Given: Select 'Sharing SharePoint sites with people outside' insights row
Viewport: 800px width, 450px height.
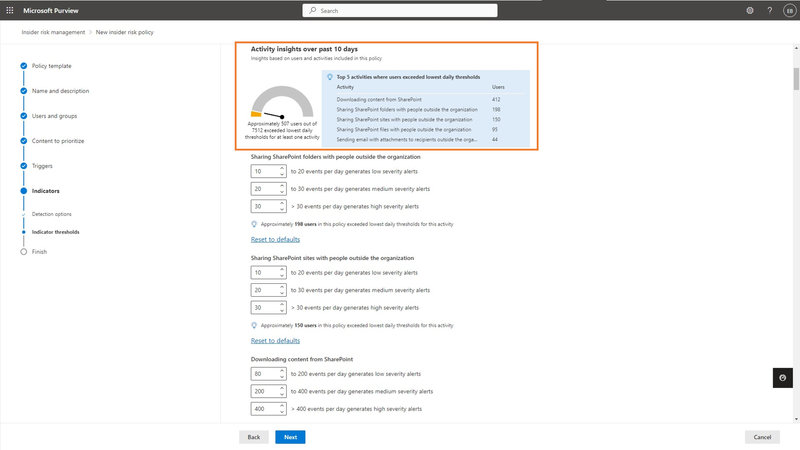Looking at the screenshot, I should pos(430,119).
